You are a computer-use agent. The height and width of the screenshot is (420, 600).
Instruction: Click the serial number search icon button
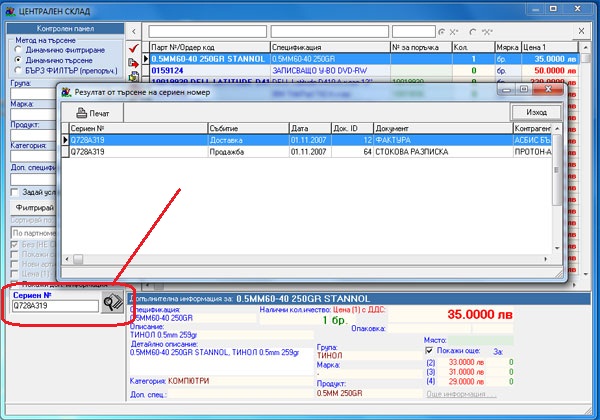coord(112,304)
